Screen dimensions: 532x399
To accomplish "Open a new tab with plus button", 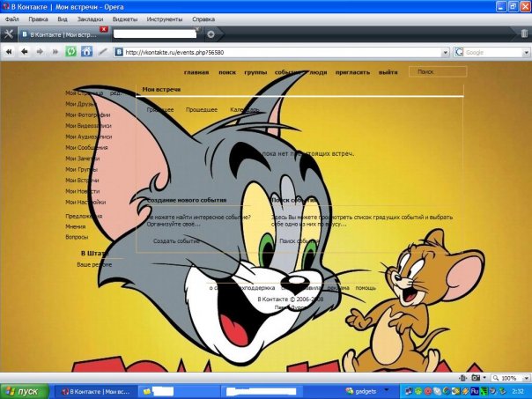I will point(211,34).
